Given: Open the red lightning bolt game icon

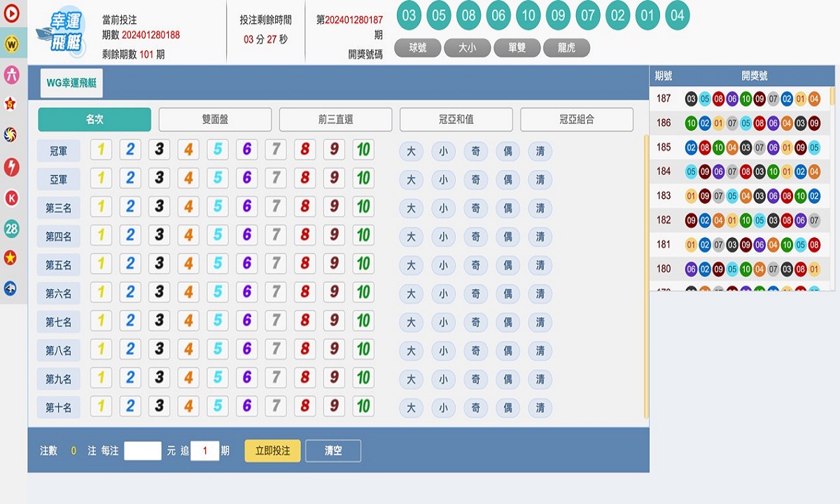Looking at the screenshot, I should 11,167.
